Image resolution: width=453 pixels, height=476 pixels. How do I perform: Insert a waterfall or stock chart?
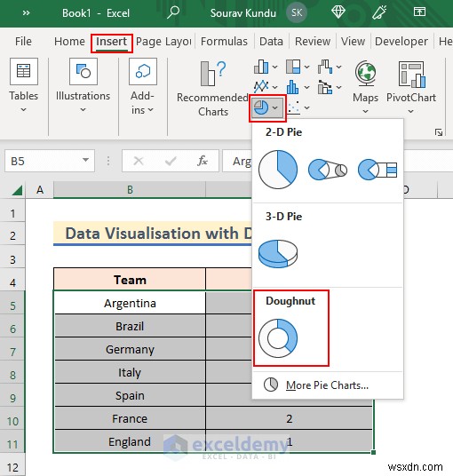click(x=325, y=67)
